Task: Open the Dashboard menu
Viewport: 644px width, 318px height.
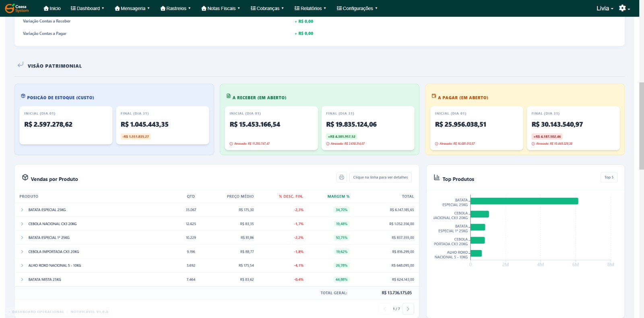Action: pyautogui.click(x=87, y=8)
